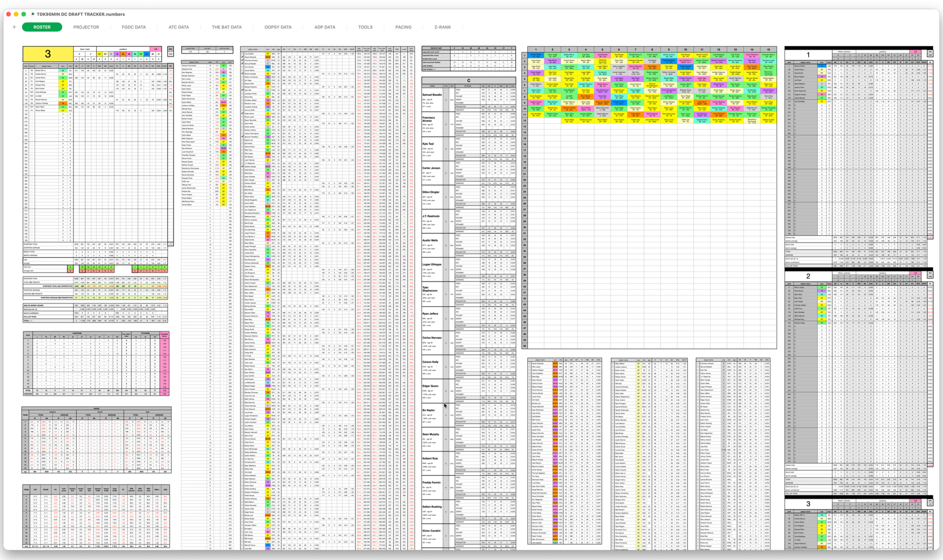Switch to the PROJECTOR tab
This screenshot has height=560, width=943.
click(x=86, y=27)
